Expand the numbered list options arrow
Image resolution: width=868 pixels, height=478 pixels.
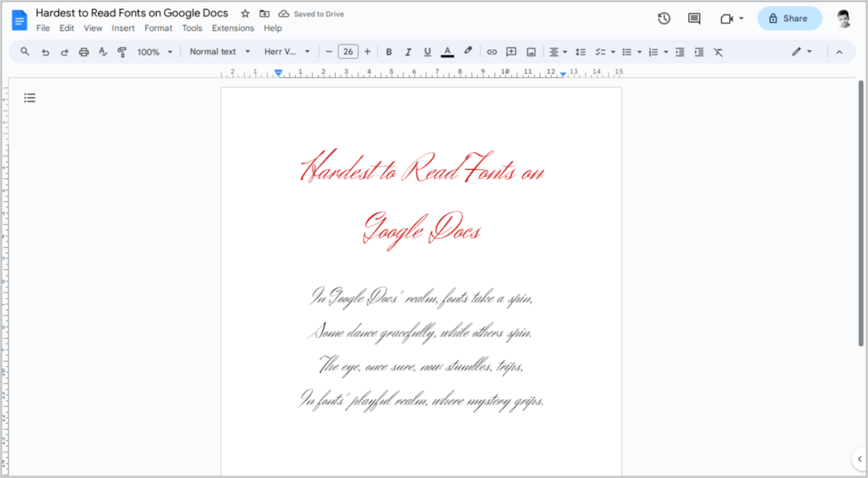pos(666,52)
